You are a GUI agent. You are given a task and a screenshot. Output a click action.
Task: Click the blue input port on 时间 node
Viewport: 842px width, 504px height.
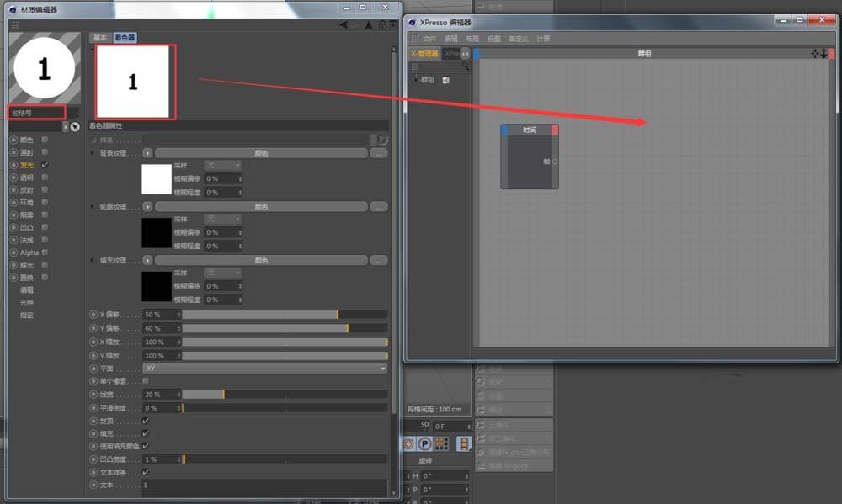(503, 129)
